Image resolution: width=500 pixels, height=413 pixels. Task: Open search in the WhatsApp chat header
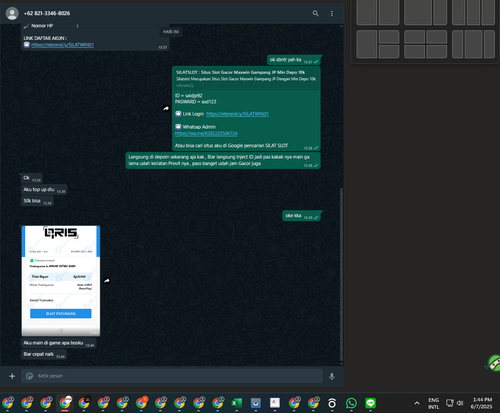click(x=315, y=13)
